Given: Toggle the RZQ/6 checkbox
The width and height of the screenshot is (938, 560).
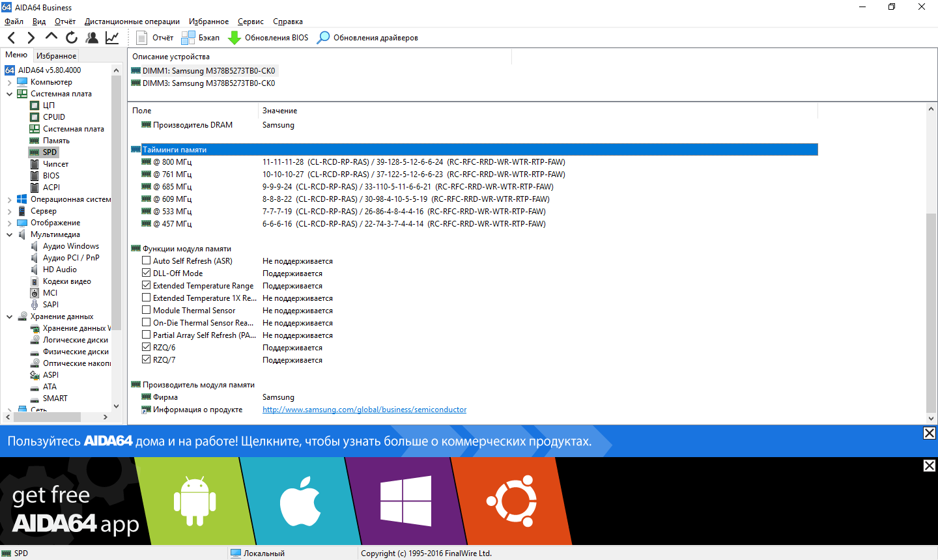Looking at the screenshot, I should click(x=147, y=347).
